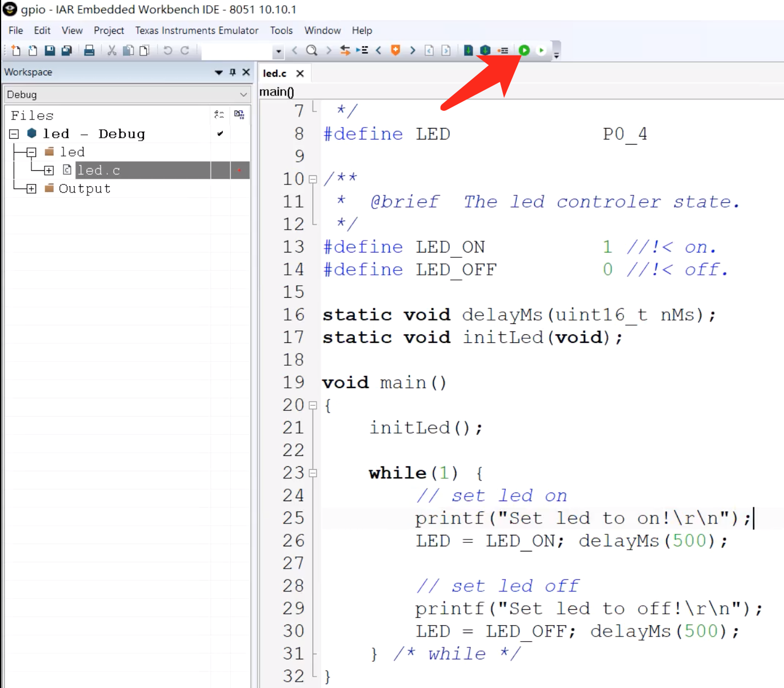
Task: Click the main() function label
Action: coord(277,91)
